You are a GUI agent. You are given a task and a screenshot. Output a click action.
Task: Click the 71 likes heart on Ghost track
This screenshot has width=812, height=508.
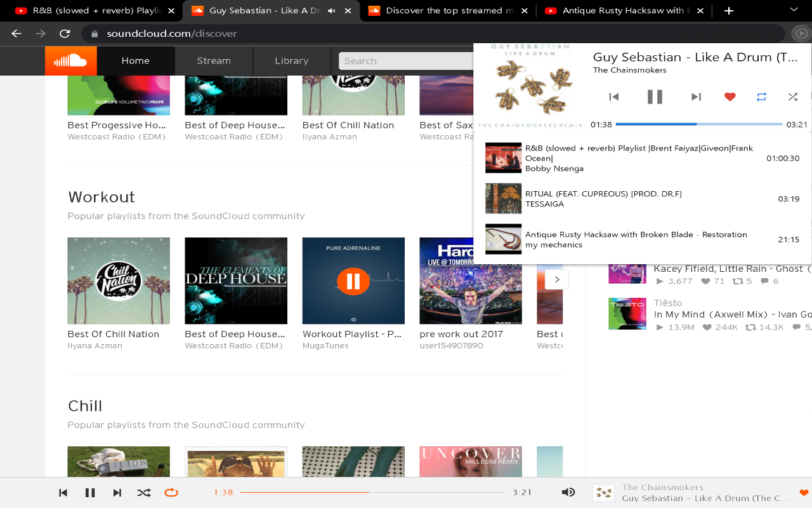(x=706, y=281)
